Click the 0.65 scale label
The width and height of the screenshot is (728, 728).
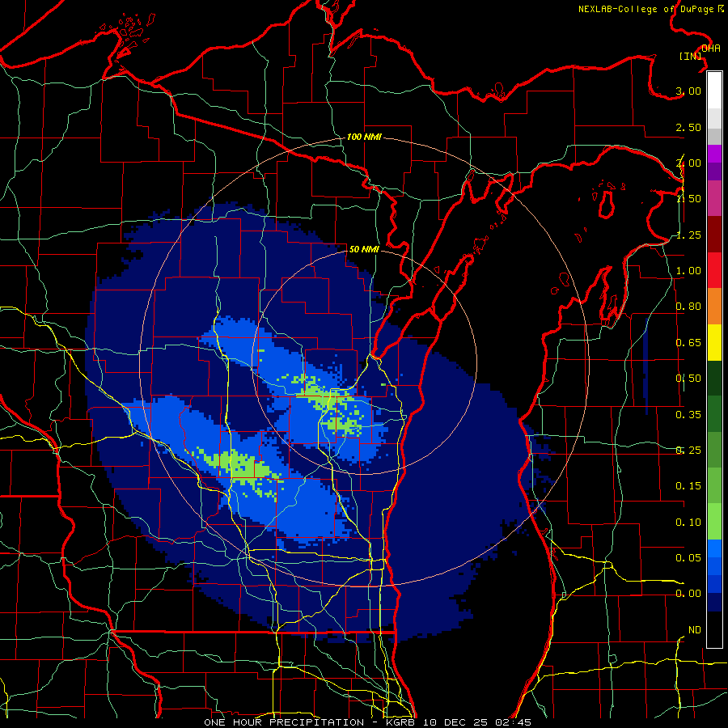[688, 343]
